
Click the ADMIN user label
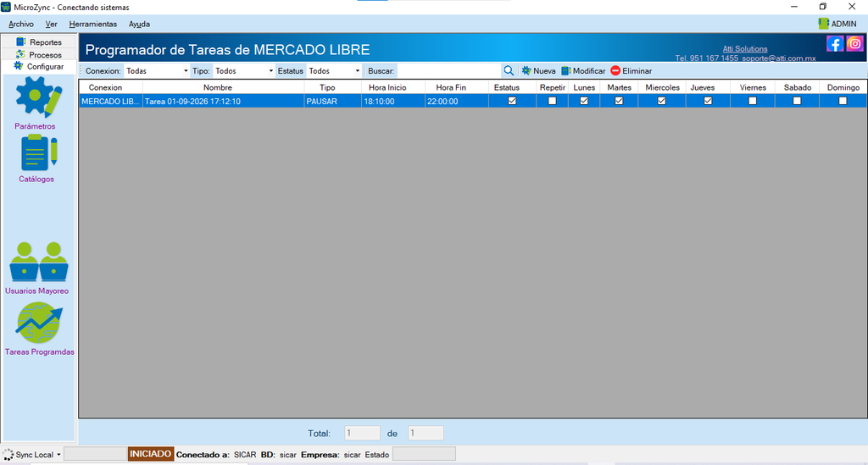[x=843, y=24]
